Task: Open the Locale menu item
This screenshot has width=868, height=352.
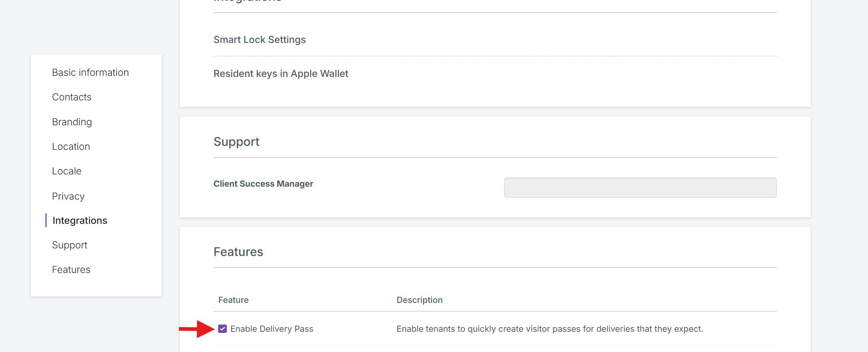Action: [x=66, y=171]
